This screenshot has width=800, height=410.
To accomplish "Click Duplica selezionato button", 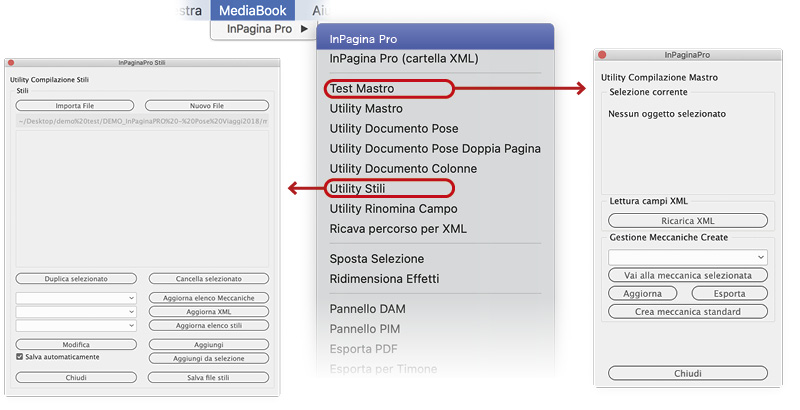I will click(77, 278).
